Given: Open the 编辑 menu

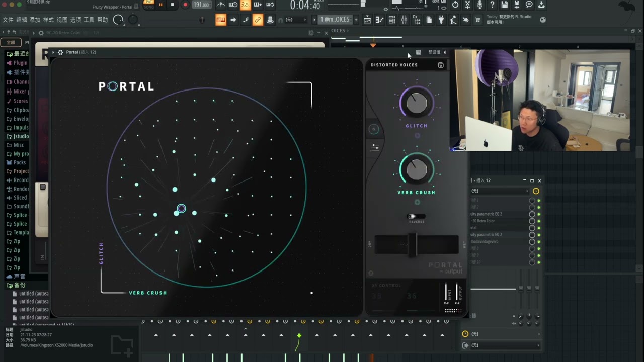Looking at the screenshot, I should 22,20.
